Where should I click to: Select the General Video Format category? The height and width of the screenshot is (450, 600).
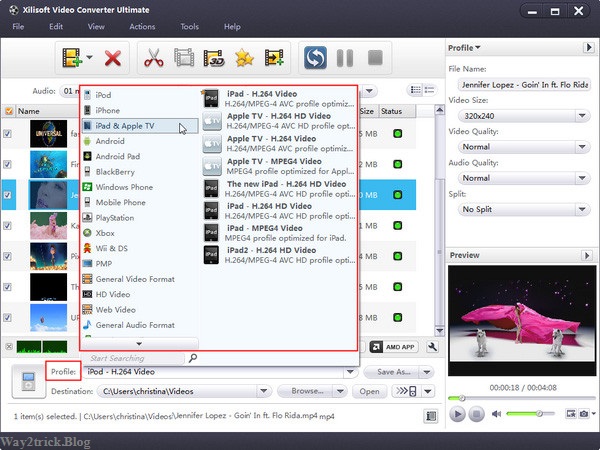(140, 279)
